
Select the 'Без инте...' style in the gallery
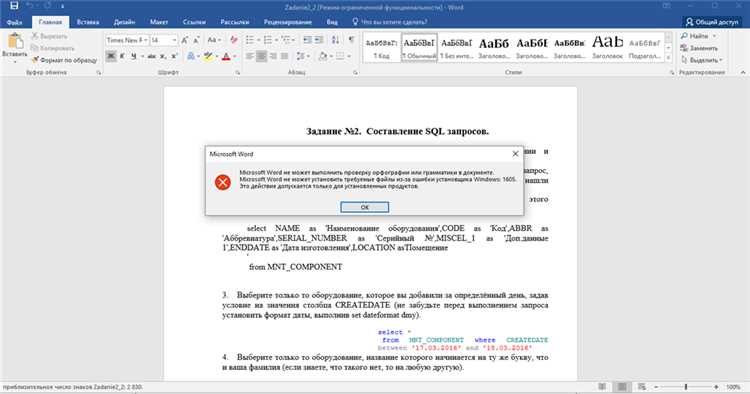click(456, 47)
